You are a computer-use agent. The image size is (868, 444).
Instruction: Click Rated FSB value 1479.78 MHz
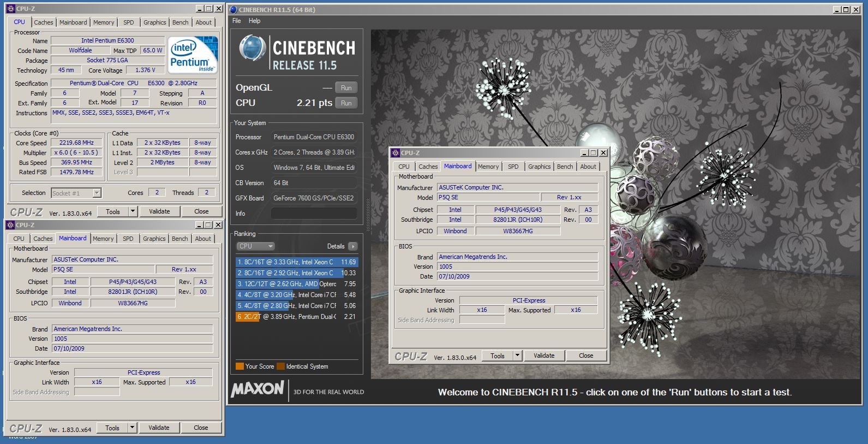coord(77,172)
